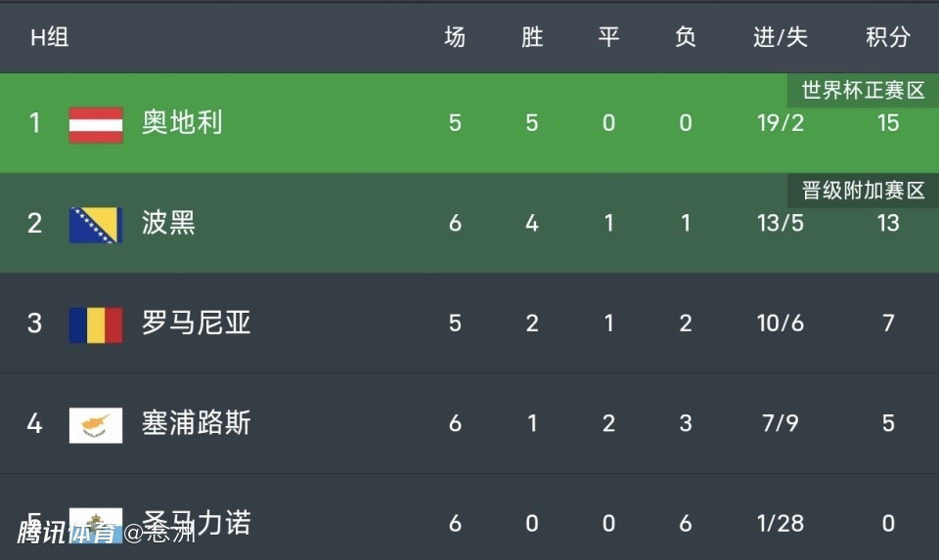
Task: Click the 胜 column header
Action: (531, 38)
